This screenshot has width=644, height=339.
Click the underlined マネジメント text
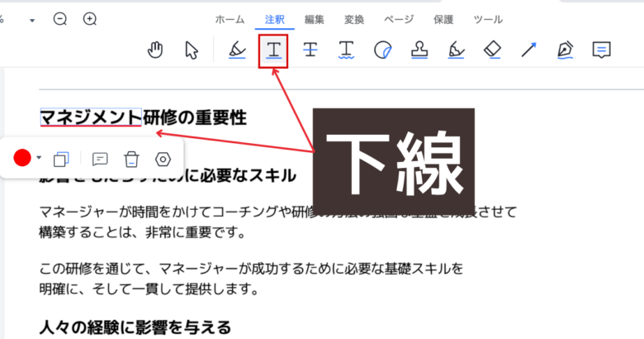[91, 117]
